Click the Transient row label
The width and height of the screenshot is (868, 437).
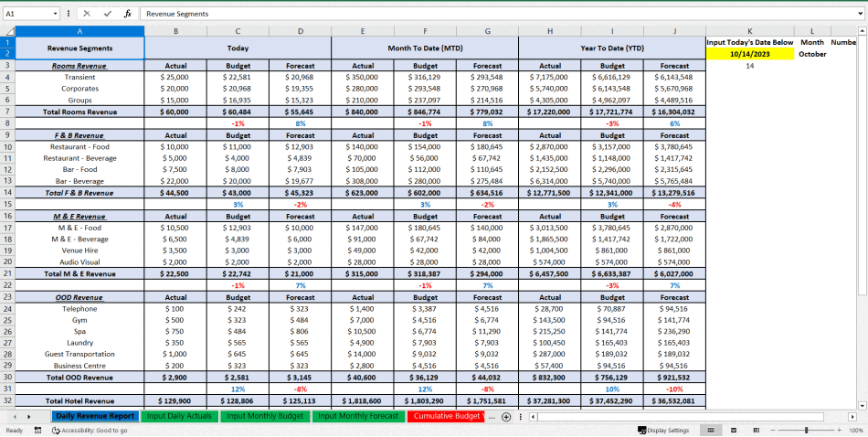coord(79,77)
